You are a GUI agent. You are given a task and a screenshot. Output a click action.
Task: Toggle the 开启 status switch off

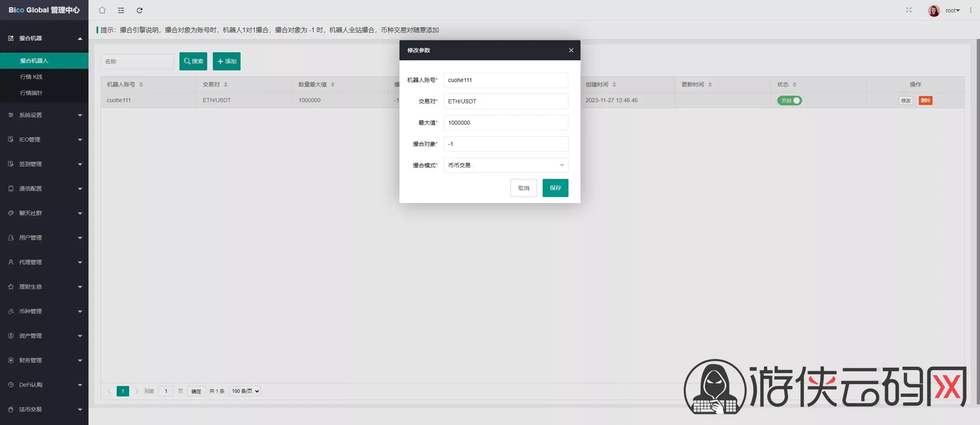[789, 101]
